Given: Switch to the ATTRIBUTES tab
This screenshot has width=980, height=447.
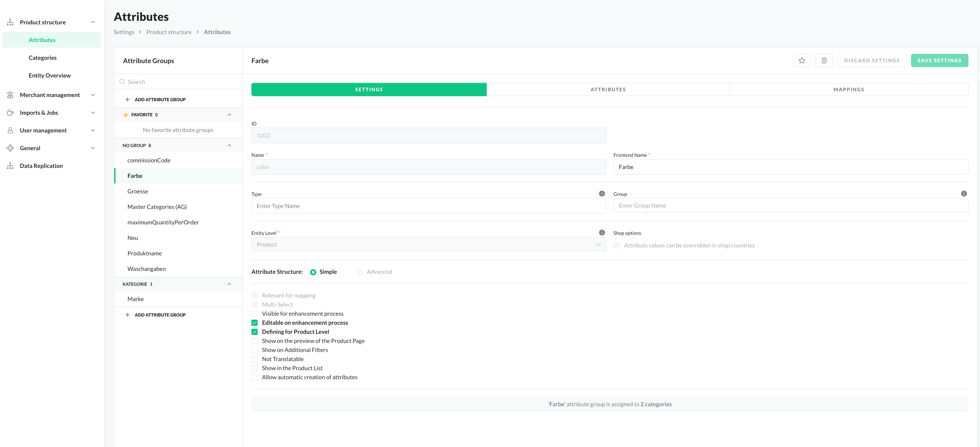Looking at the screenshot, I should pyautogui.click(x=608, y=89).
